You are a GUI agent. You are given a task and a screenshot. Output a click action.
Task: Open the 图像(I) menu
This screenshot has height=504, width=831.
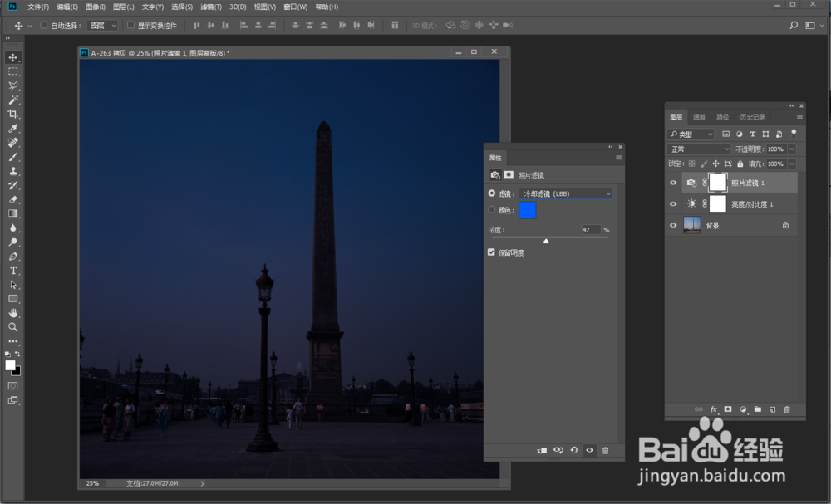96,7
